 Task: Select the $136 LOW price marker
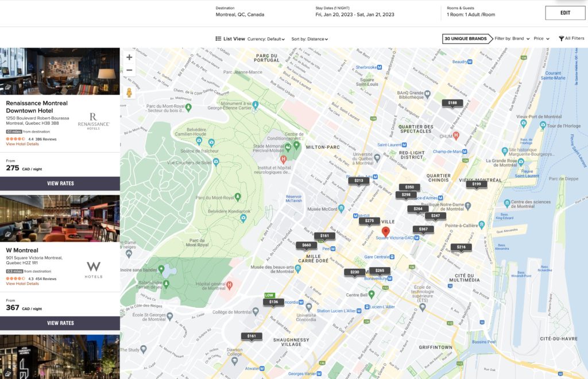tap(273, 302)
